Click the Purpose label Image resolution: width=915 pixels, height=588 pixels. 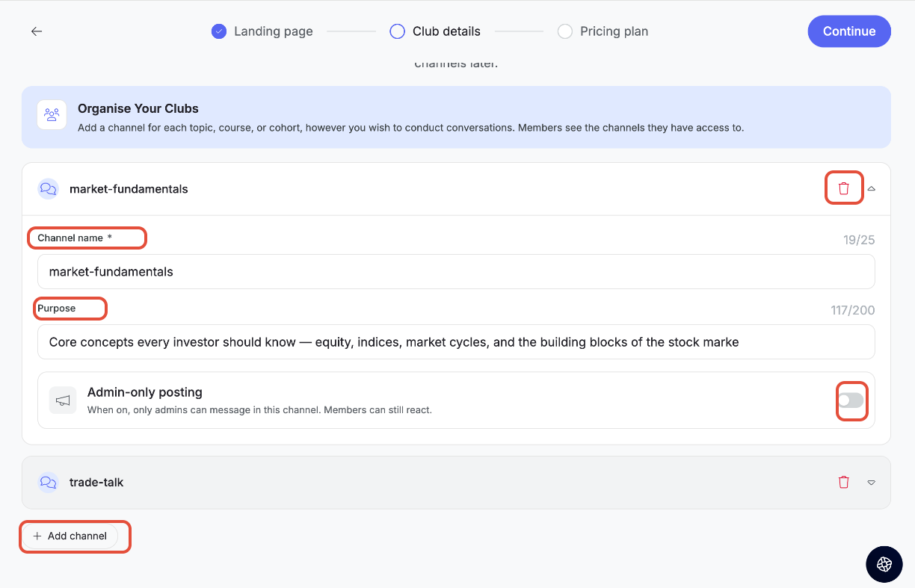click(57, 308)
